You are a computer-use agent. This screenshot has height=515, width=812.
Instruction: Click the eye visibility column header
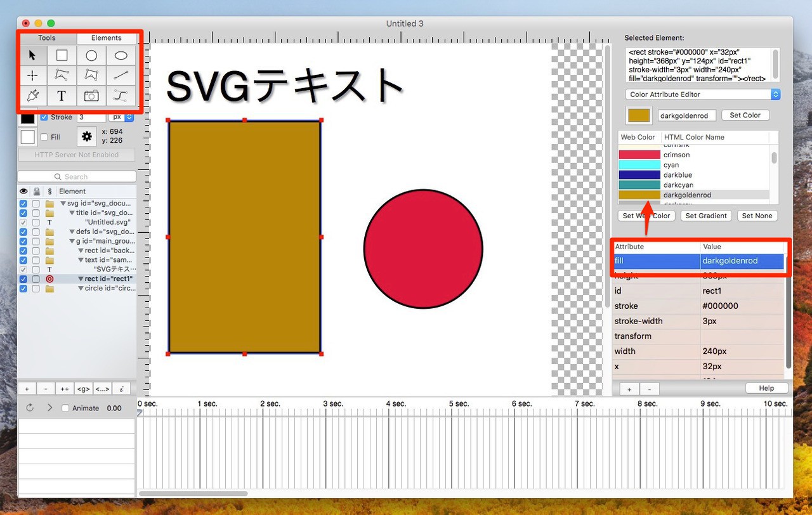[x=23, y=191]
